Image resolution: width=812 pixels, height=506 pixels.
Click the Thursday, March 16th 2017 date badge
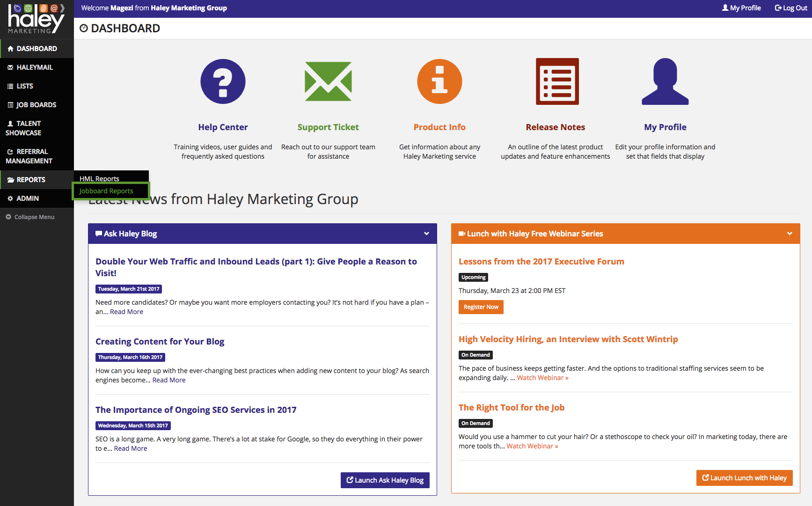[130, 357]
